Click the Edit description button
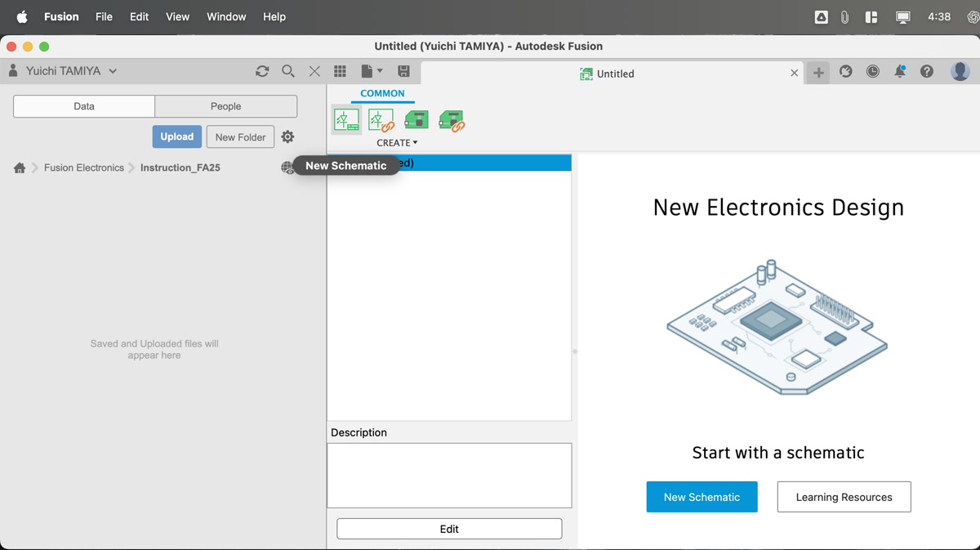Screen dimensions: 980x550 pos(449,529)
